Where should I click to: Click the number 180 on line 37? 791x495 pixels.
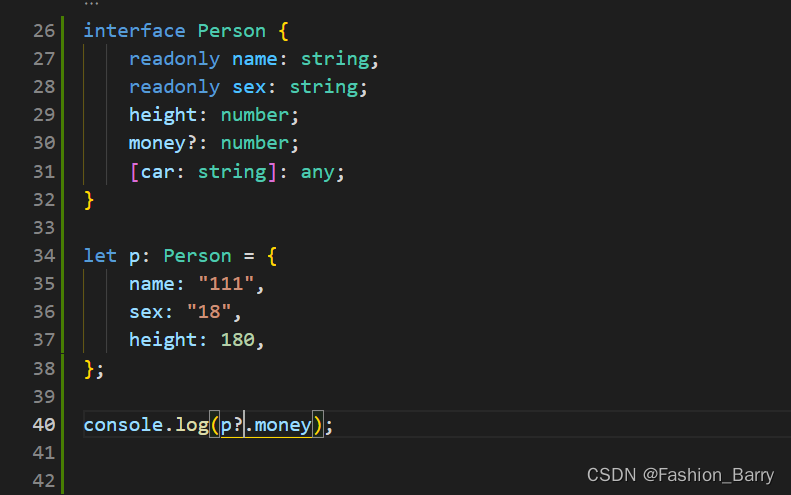(238, 340)
